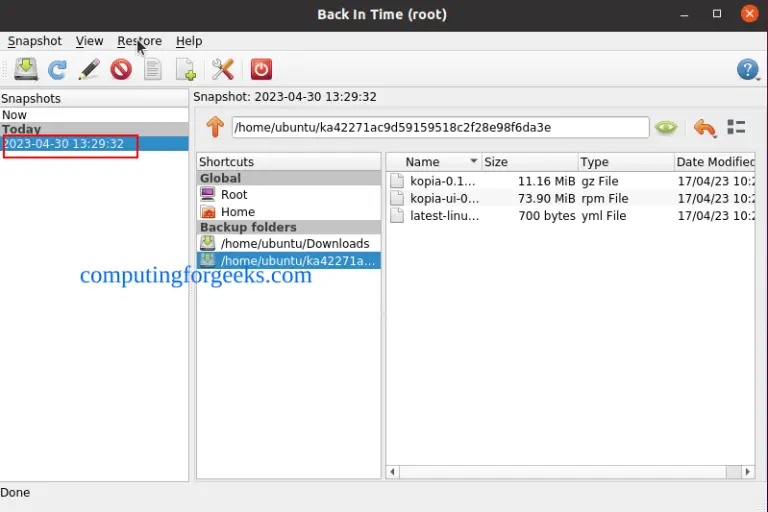This screenshot has height=512, width=768.
Task: Click the snapshots view list icon
Action: pos(736,127)
